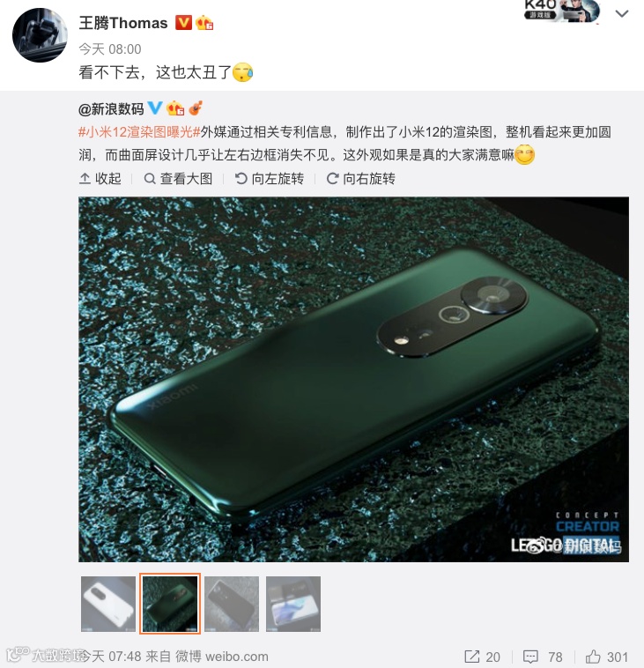Click the repost icon showing 20
Screen dimensions: 644x668
[x=482, y=657]
